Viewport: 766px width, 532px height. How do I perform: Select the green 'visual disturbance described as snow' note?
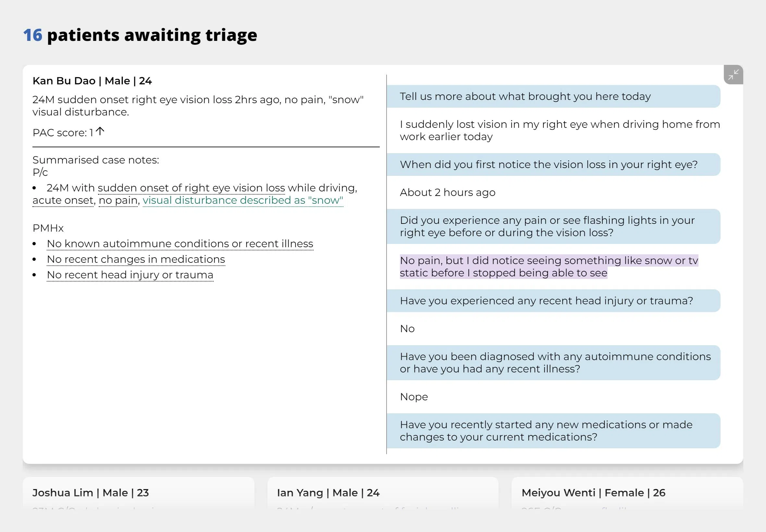[x=242, y=200]
